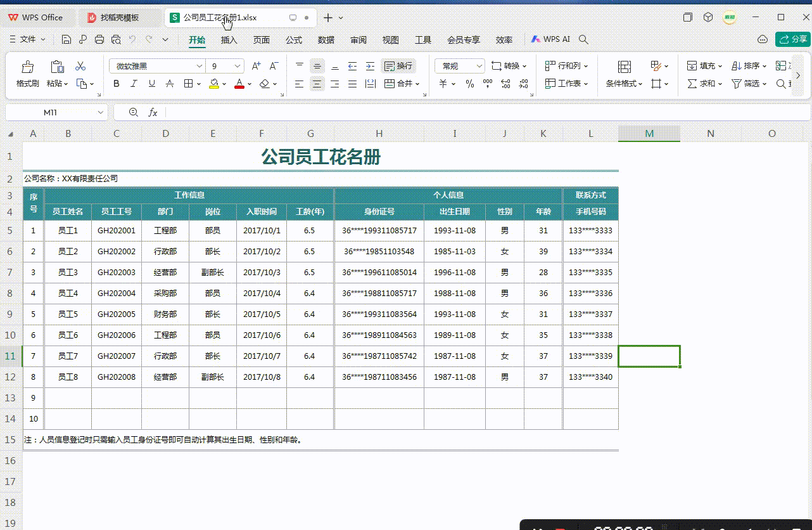
Task: Click the Save icon in quick access toolbar
Action: [x=67, y=39]
